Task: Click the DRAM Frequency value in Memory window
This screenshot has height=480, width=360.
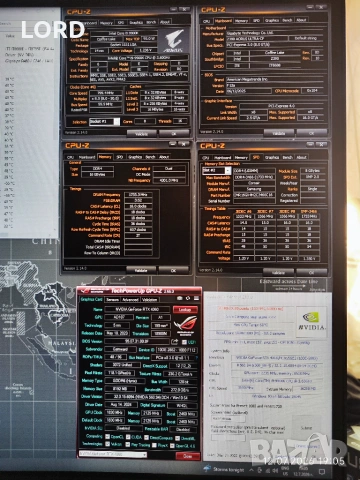Action: coord(138,194)
